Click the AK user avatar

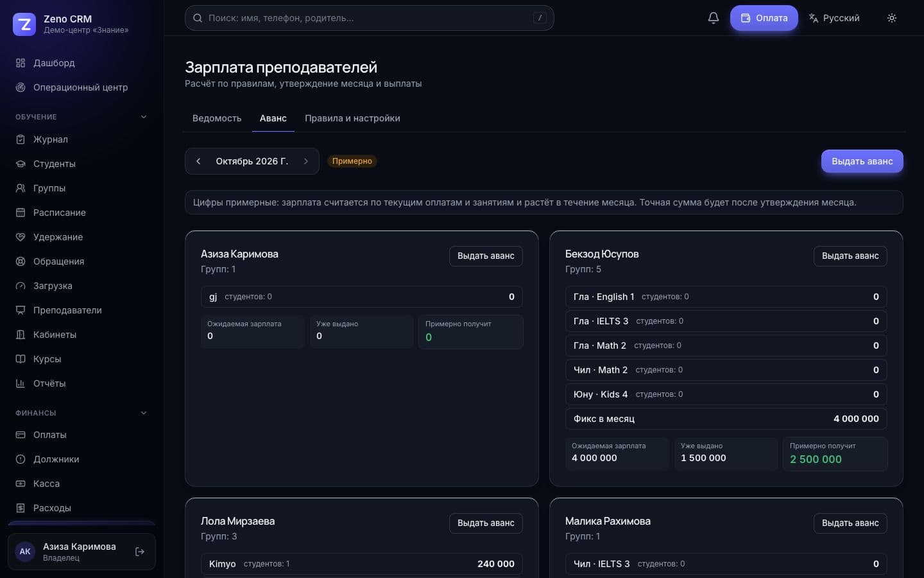(25, 552)
